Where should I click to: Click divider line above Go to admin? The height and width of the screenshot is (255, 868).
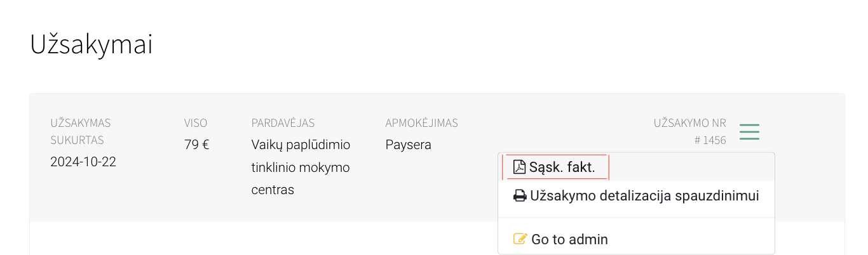tap(636, 218)
